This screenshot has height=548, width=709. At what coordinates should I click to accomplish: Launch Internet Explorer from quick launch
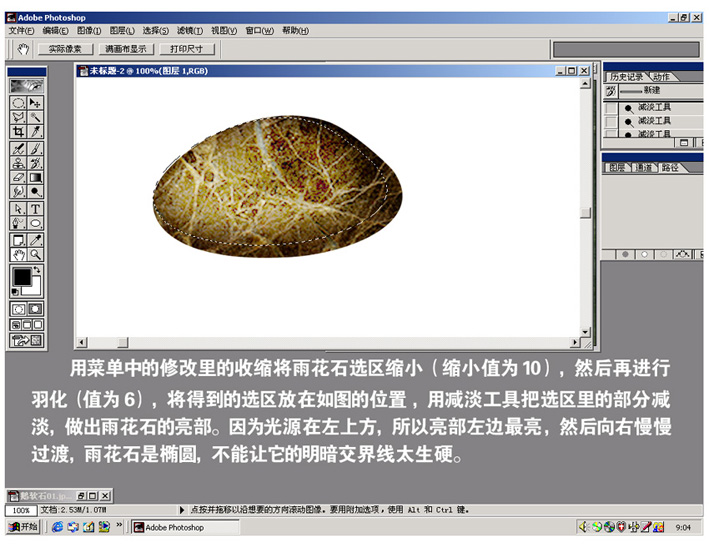(57, 527)
